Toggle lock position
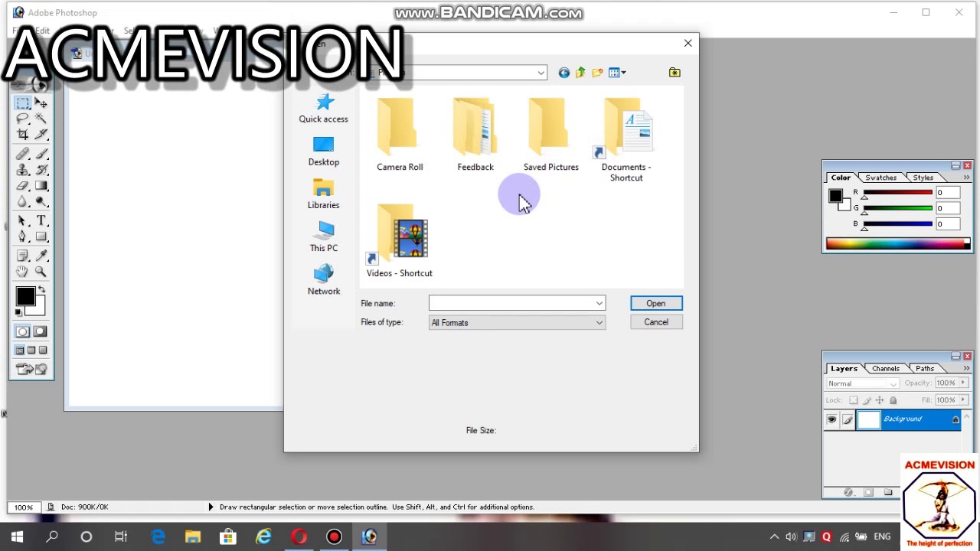 pyautogui.click(x=880, y=400)
